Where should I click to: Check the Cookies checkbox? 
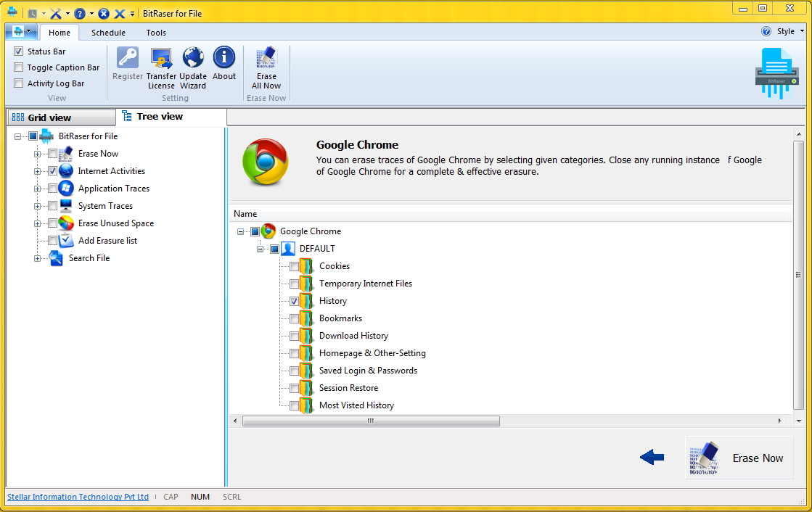294,267
